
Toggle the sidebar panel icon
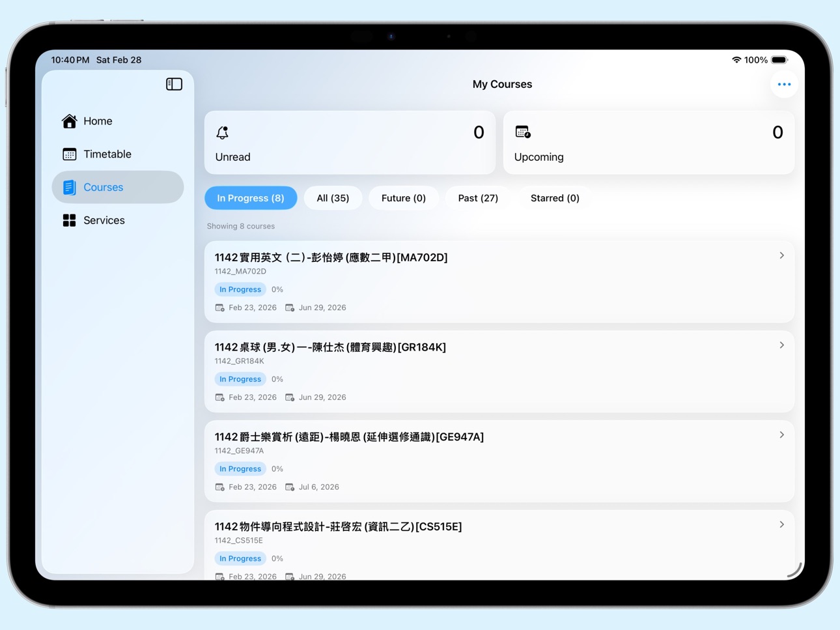(x=174, y=84)
